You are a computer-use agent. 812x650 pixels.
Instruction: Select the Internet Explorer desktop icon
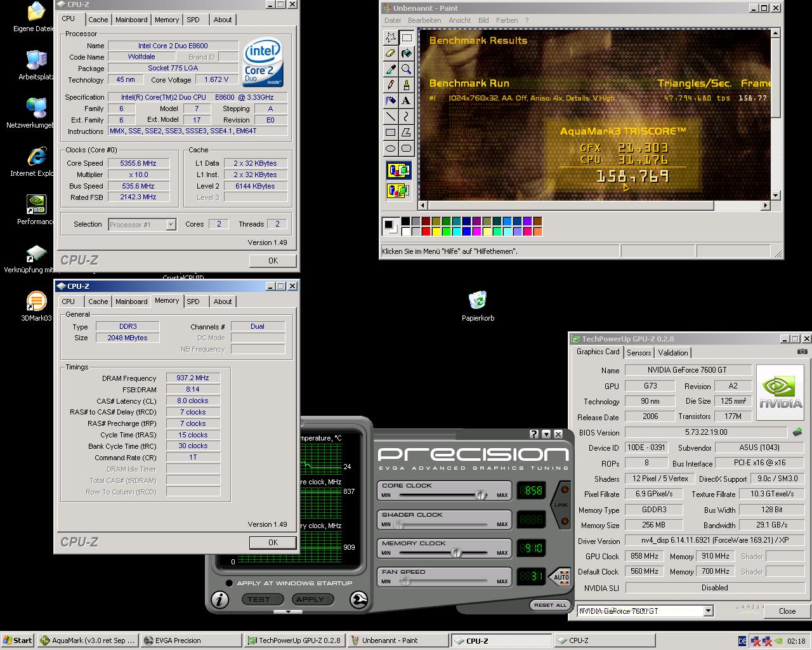tap(37, 162)
